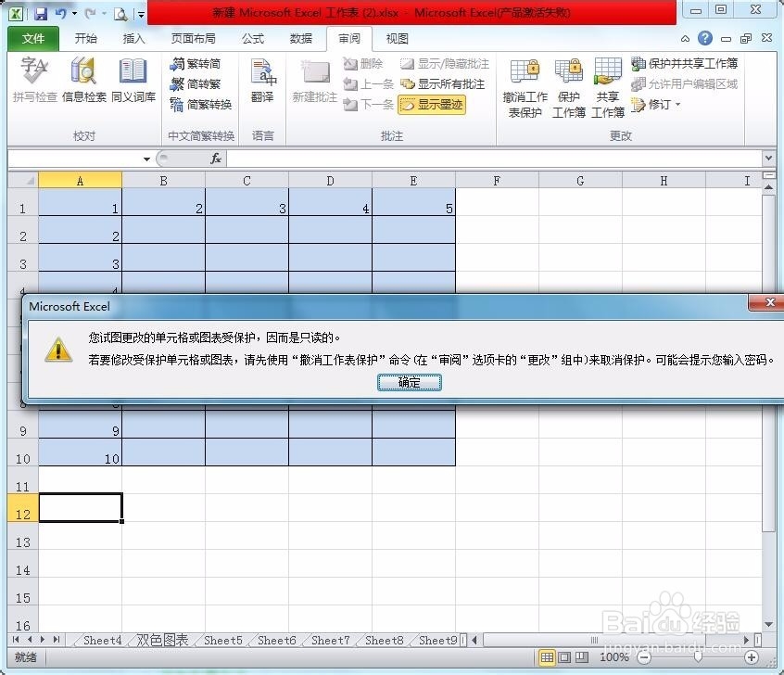
Task: Toggle 显示/隐藏批注 button
Action: 445,64
